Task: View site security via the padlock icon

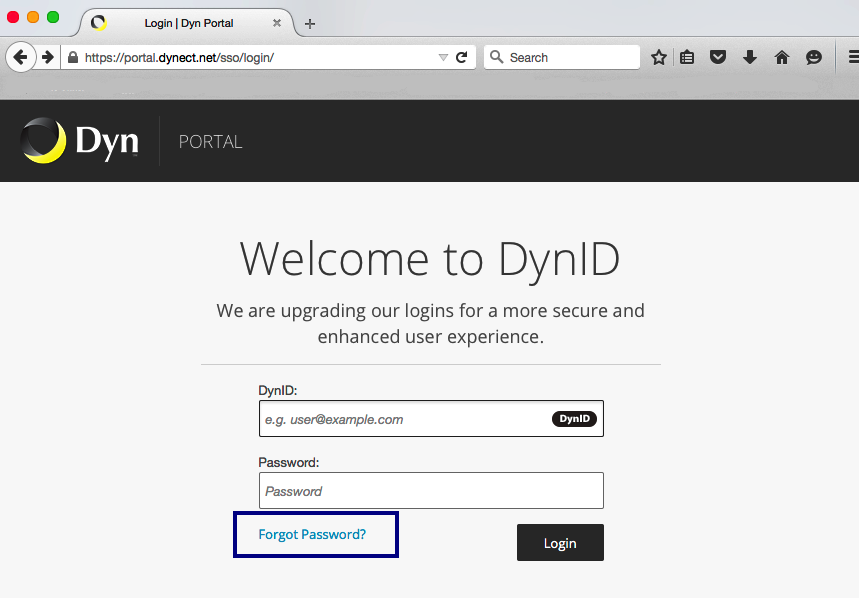Action: click(x=73, y=57)
